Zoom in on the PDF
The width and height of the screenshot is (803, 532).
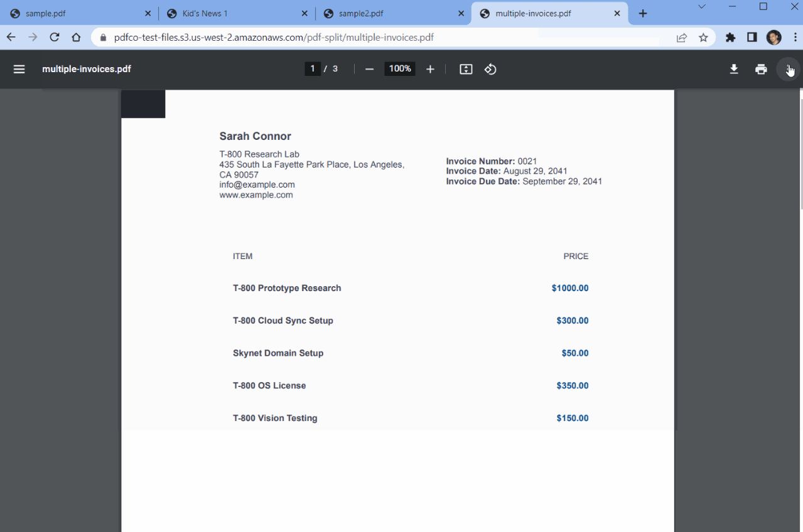click(x=430, y=69)
